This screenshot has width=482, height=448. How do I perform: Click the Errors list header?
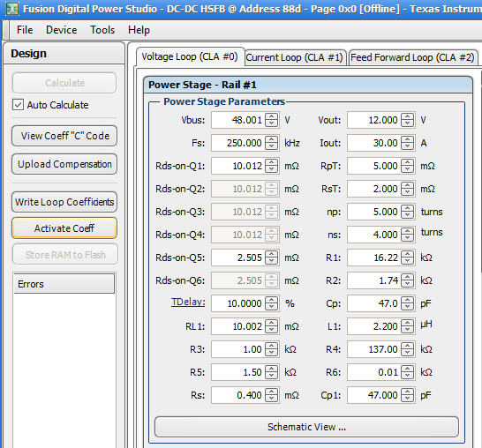pyautogui.click(x=64, y=284)
